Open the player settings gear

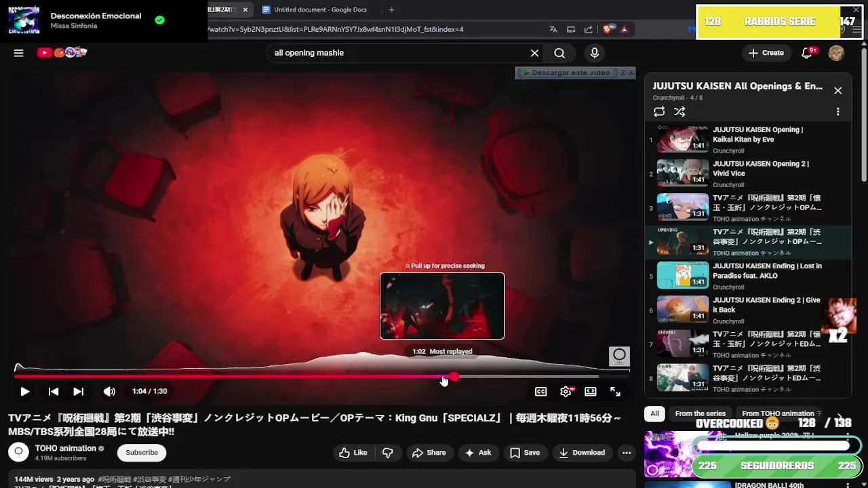(566, 391)
